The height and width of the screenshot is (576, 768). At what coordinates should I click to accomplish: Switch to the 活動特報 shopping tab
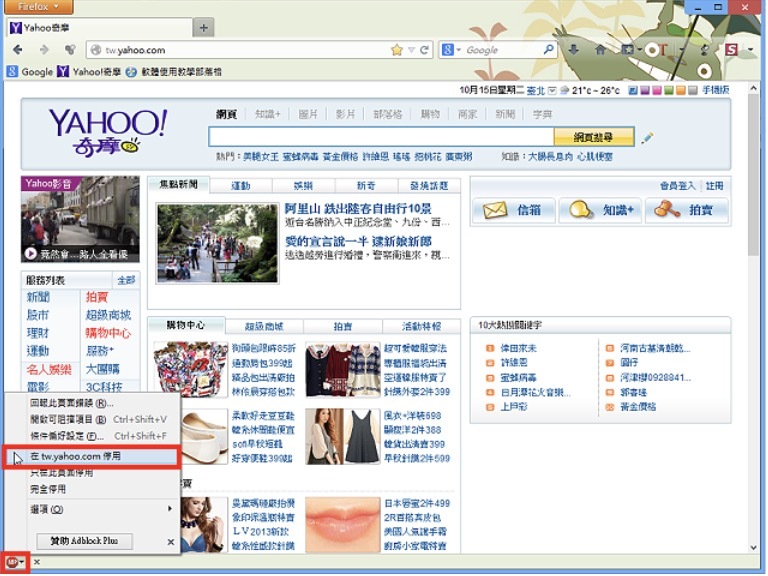point(421,326)
